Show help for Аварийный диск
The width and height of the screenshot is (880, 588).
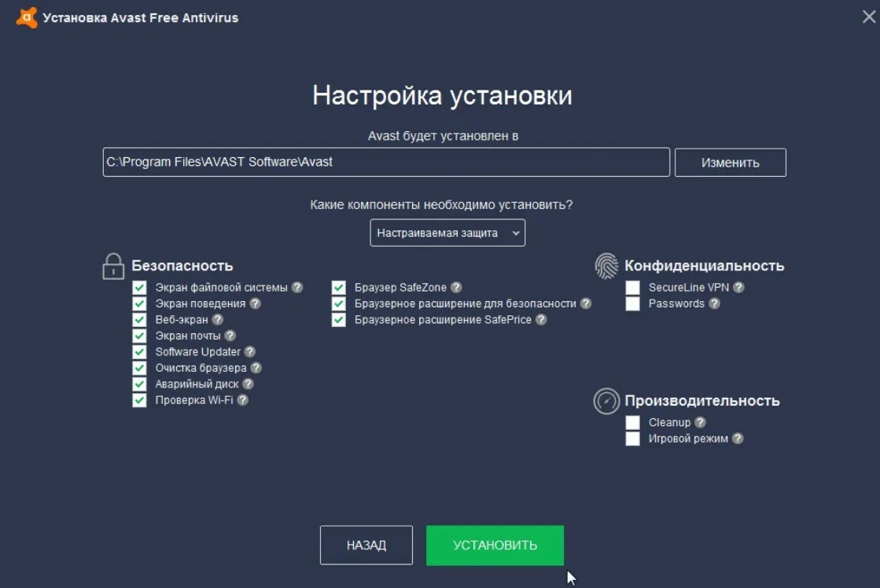(x=248, y=384)
